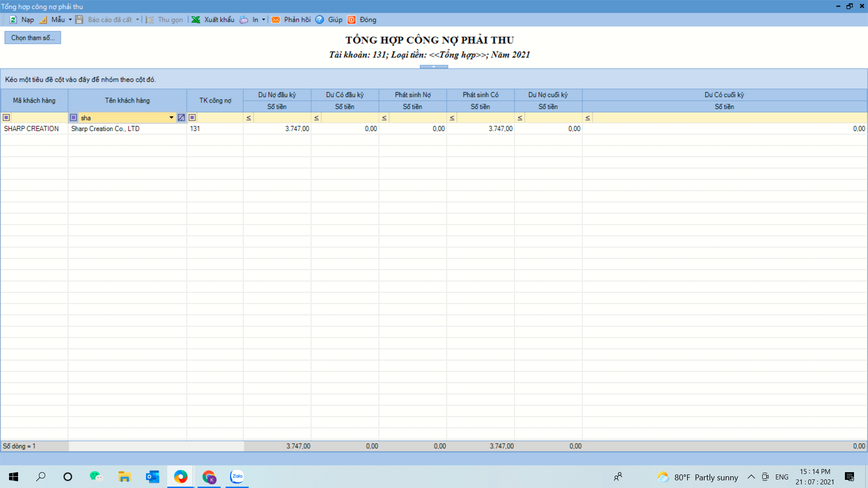The width and height of the screenshot is (868, 488).
Task: Click the Đóng close report icon
Action: (352, 19)
